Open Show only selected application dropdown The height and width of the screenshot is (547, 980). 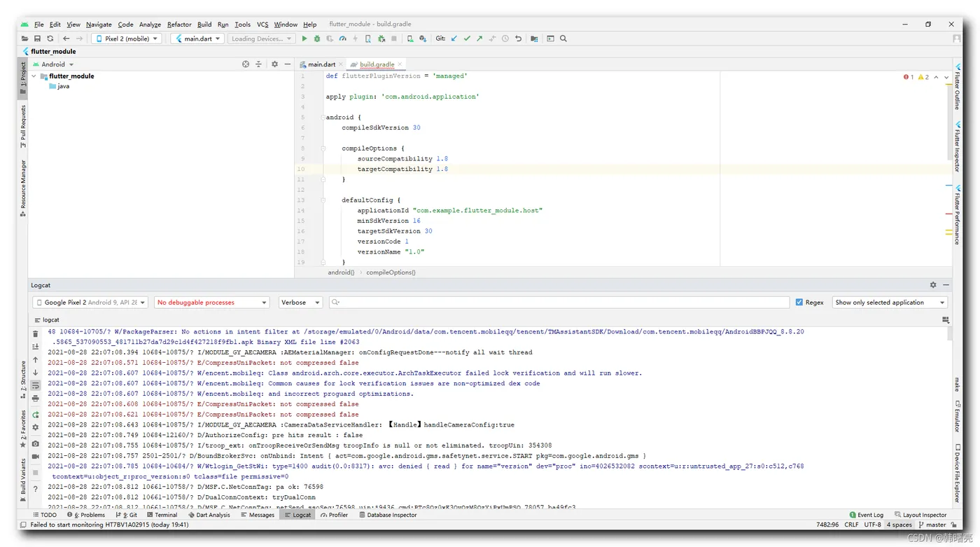[890, 303]
